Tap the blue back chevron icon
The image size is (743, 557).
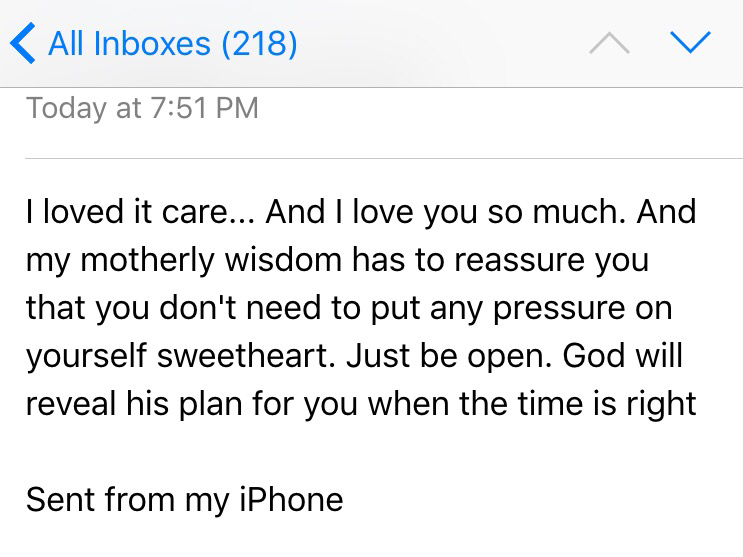coord(22,43)
